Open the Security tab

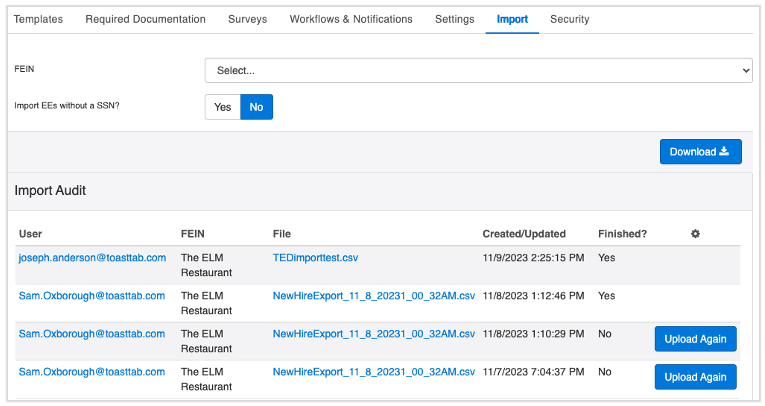click(569, 19)
